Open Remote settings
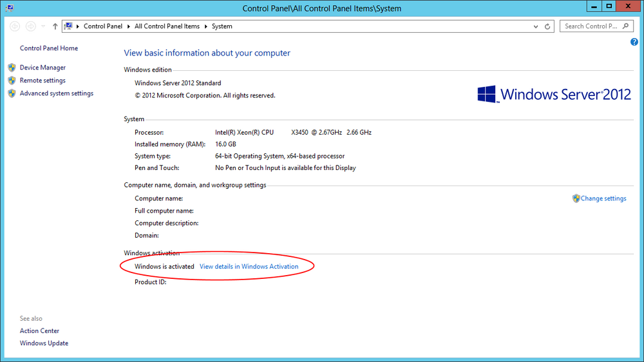 [43, 80]
